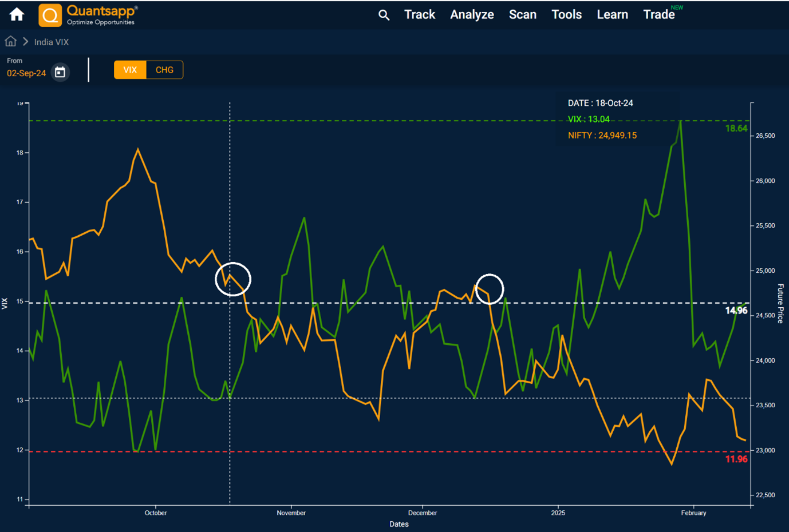Click the 02-Sep-24 From date field
This screenshot has width=789, height=532.
[26, 73]
